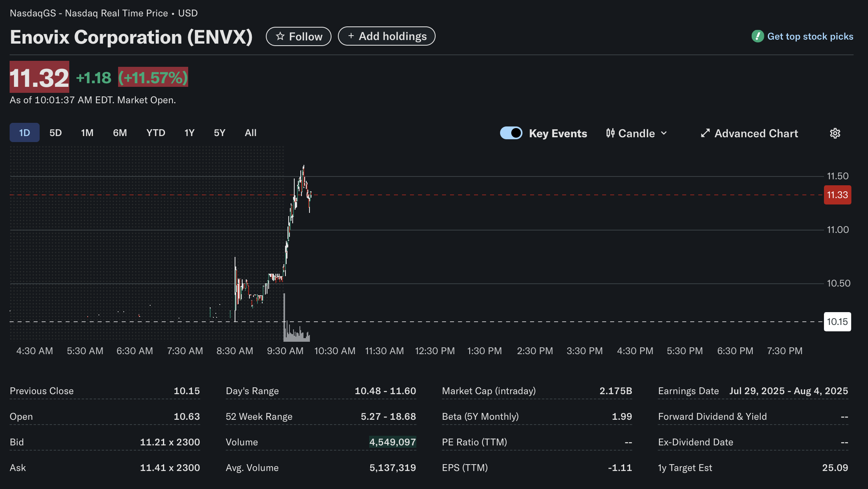Select the YTD range
Viewport: 868px width, 489px height.
point(156,132)
